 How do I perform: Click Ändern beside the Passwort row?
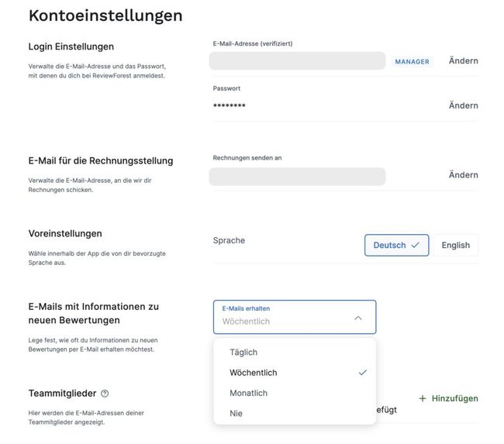(x=463, y=105)
